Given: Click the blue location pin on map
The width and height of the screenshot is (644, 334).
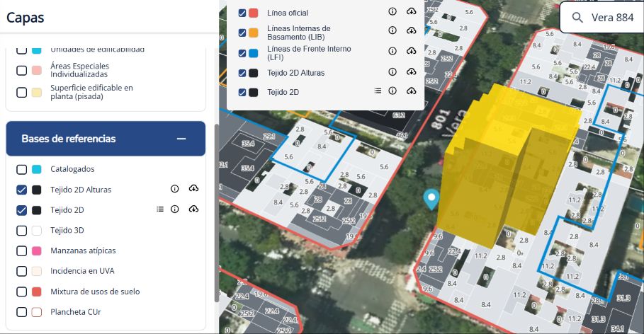Looking at the screenshot, I should 431,199.
